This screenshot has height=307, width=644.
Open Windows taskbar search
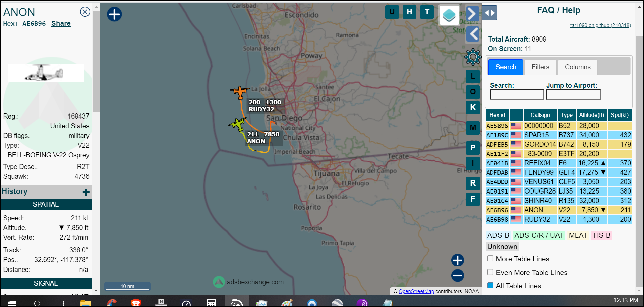(37, 303)
